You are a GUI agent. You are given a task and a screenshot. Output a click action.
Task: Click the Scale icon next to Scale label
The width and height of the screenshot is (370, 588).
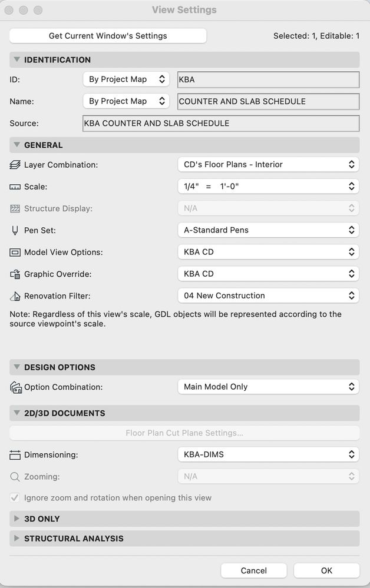pos(16,187)
